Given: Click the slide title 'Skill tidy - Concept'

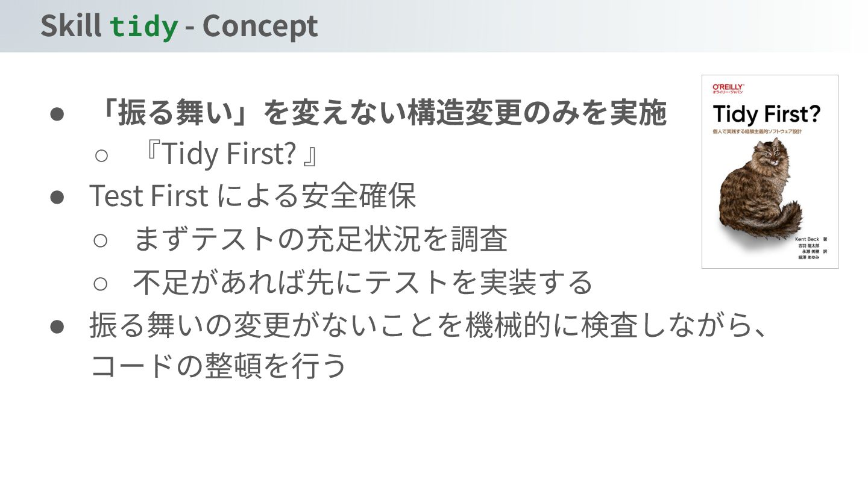Looking at the screenshot, I should [x=179, y=26].
